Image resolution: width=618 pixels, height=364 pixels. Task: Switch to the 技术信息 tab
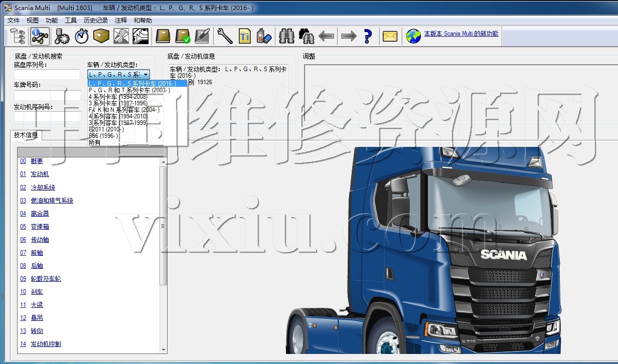(26, 135)
